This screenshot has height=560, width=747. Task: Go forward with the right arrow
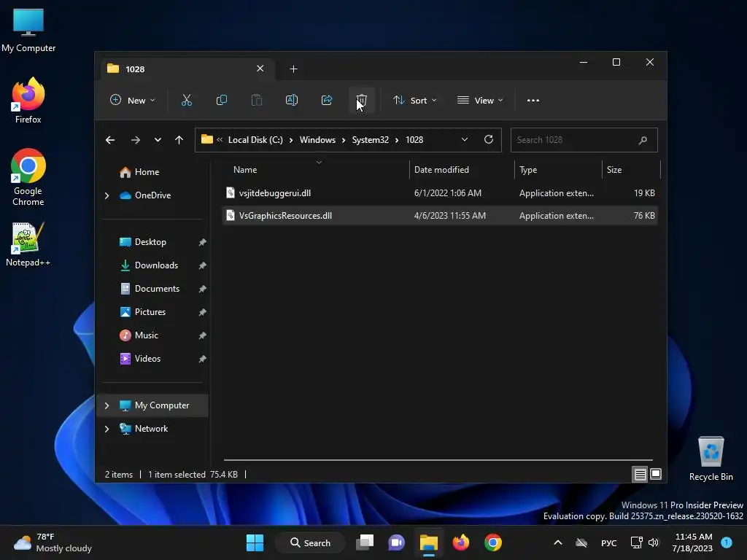pos(135,140)
